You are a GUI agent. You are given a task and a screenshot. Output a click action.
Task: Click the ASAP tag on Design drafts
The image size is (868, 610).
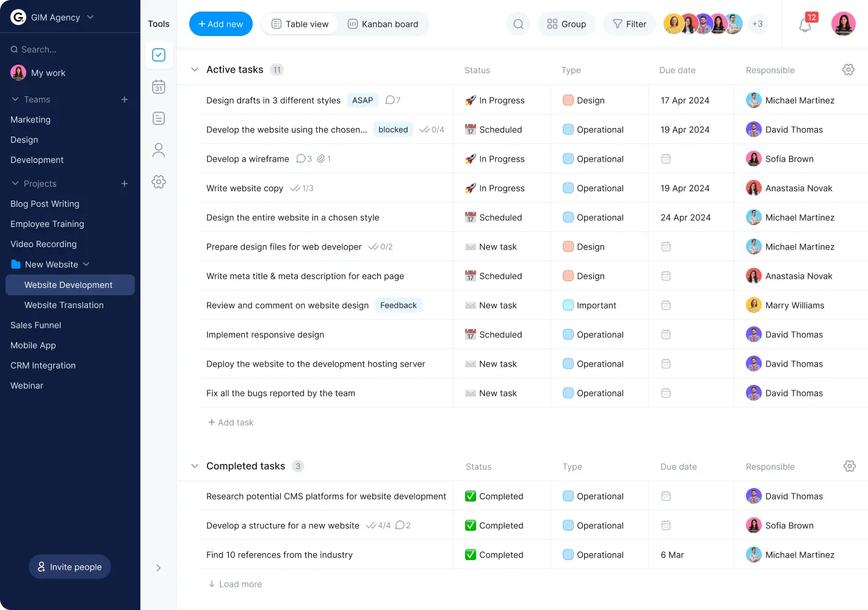[363, 100]
